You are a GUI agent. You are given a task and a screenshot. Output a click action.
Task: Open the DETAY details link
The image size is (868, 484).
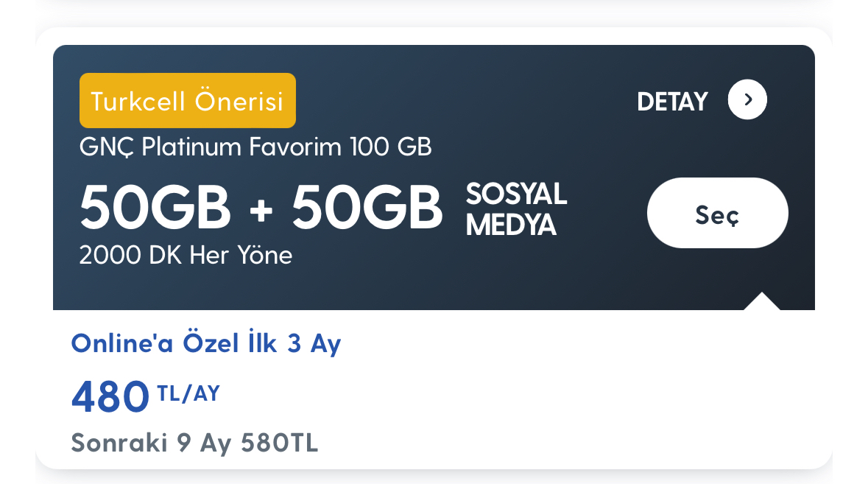click(x=672, y=102)
